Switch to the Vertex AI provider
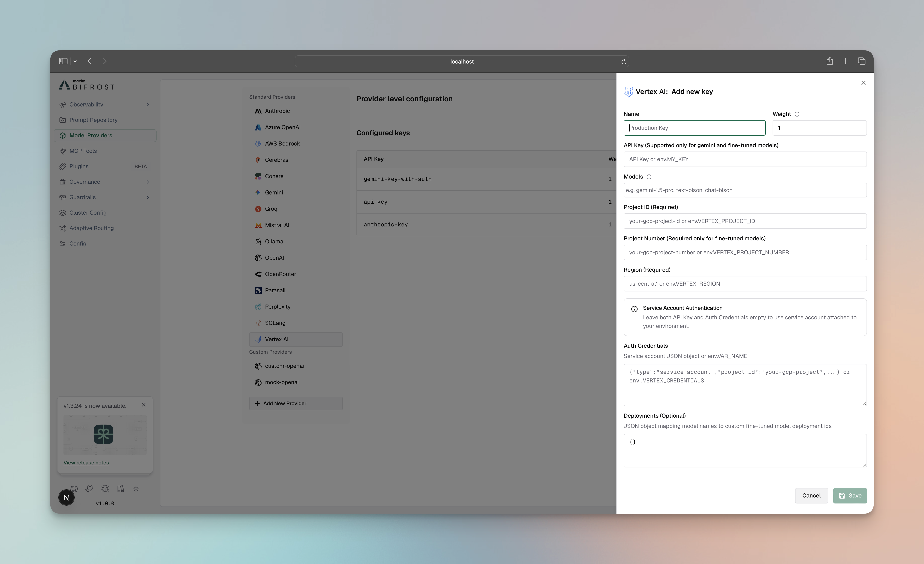 [x=277, y=339]
